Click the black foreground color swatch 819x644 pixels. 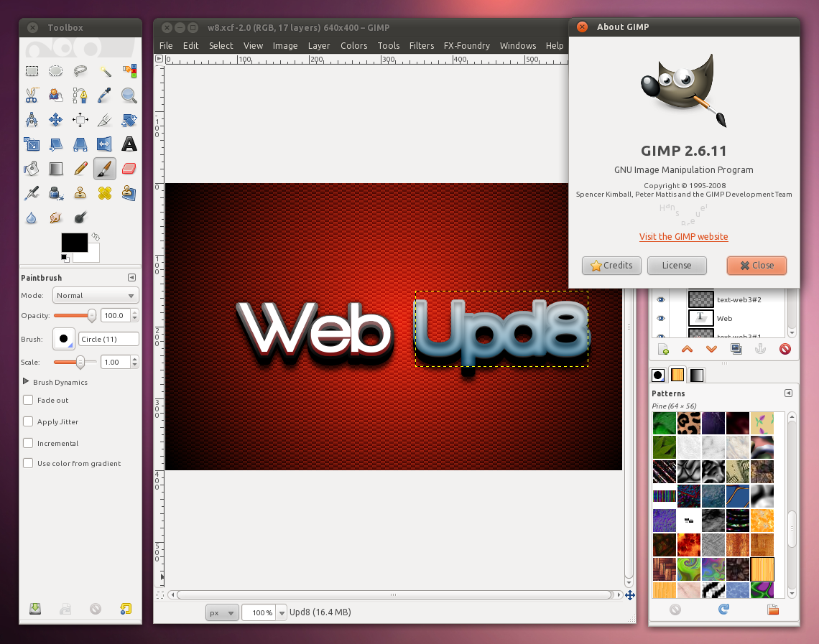[74, 243]
